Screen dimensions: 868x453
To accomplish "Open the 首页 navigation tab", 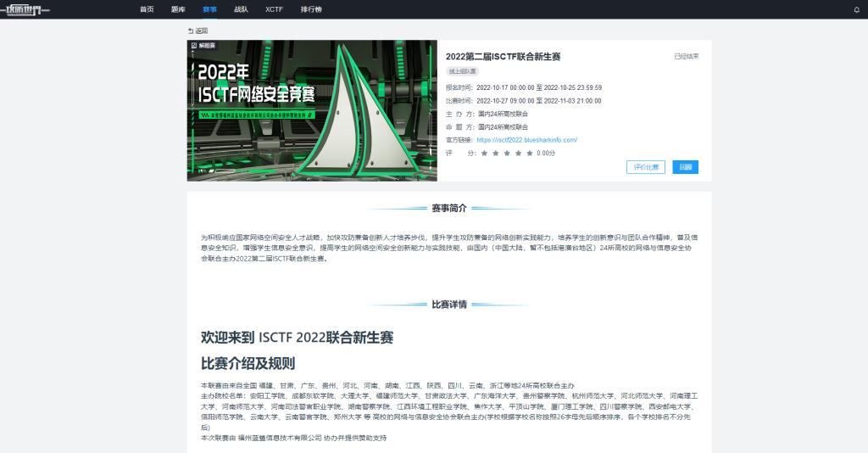I will [x=147, y=9].
